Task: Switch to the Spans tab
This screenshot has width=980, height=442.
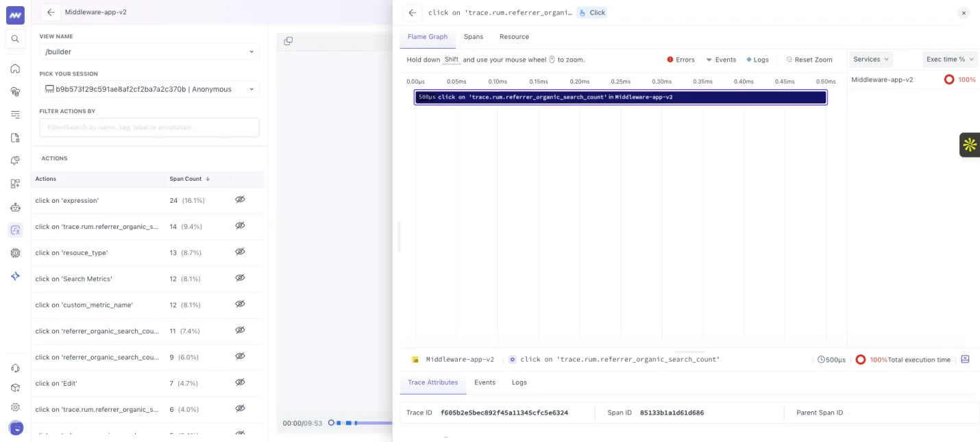Action: click(474, 37)
